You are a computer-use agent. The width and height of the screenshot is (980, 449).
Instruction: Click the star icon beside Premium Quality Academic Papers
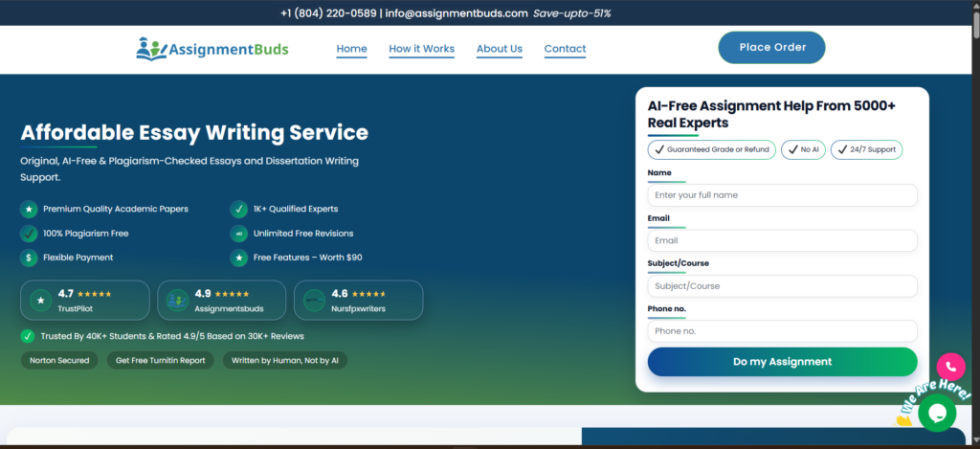click(29, 209)
